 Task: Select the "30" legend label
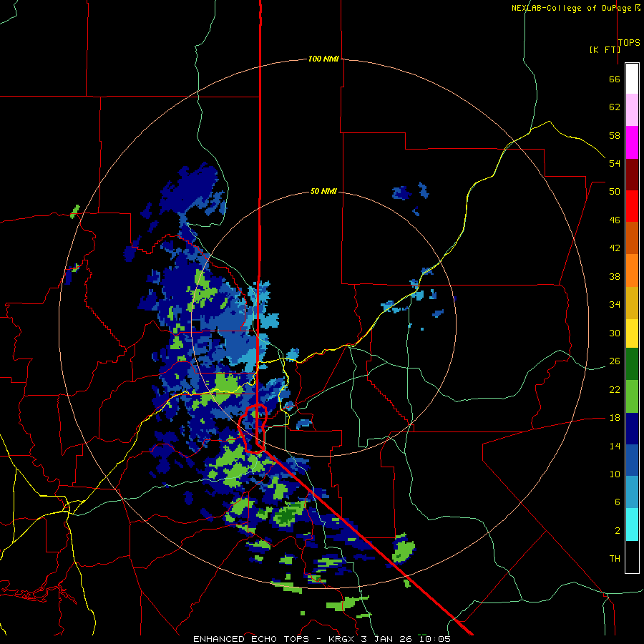[x=615, y=333]
